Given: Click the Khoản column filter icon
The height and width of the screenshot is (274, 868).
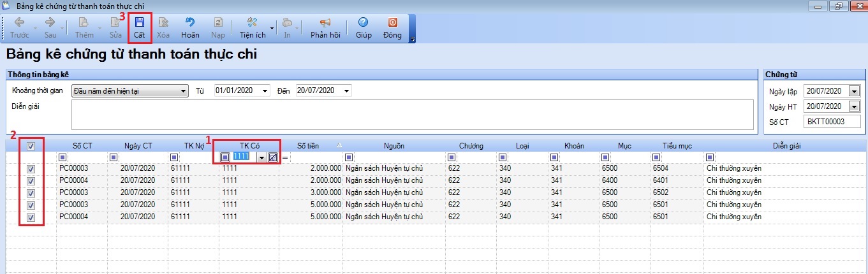Looking at the screenshot, I should click(554, 157).
